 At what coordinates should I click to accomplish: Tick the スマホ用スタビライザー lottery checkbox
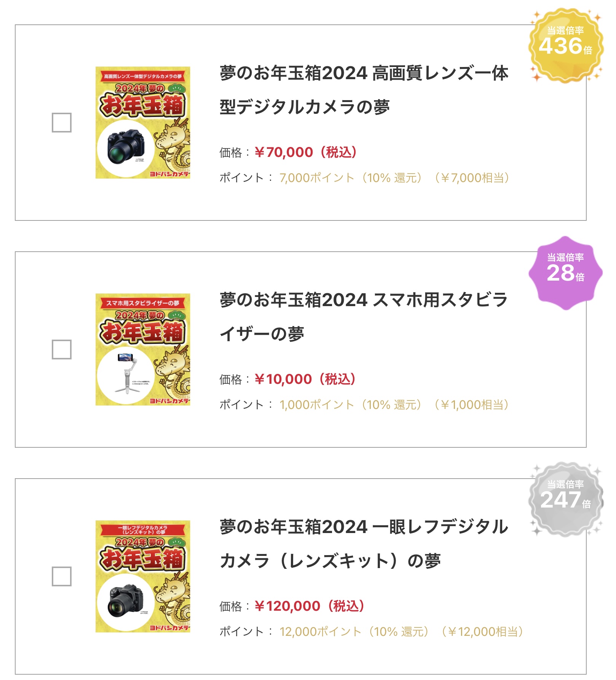pos(61,350)
